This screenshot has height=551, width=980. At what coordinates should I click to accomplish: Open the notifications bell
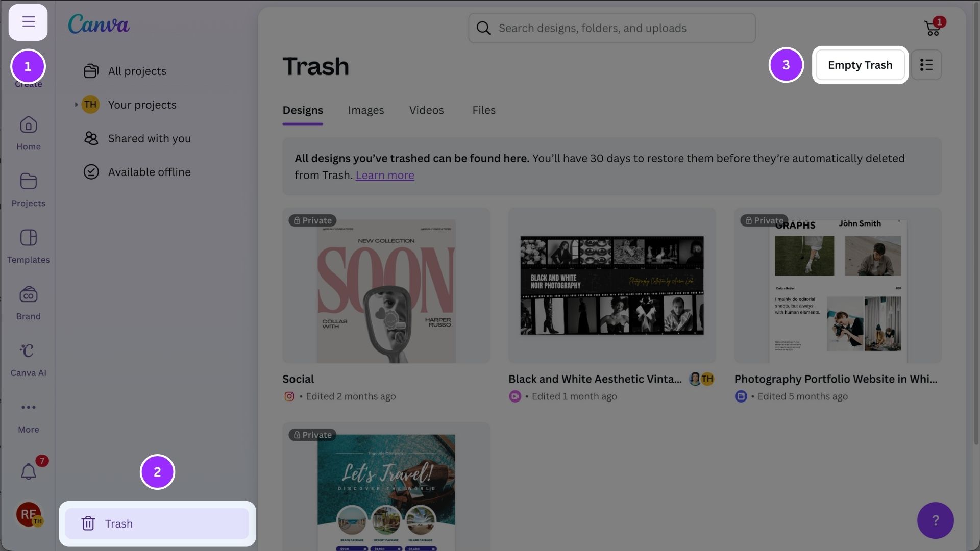(29, 471)
